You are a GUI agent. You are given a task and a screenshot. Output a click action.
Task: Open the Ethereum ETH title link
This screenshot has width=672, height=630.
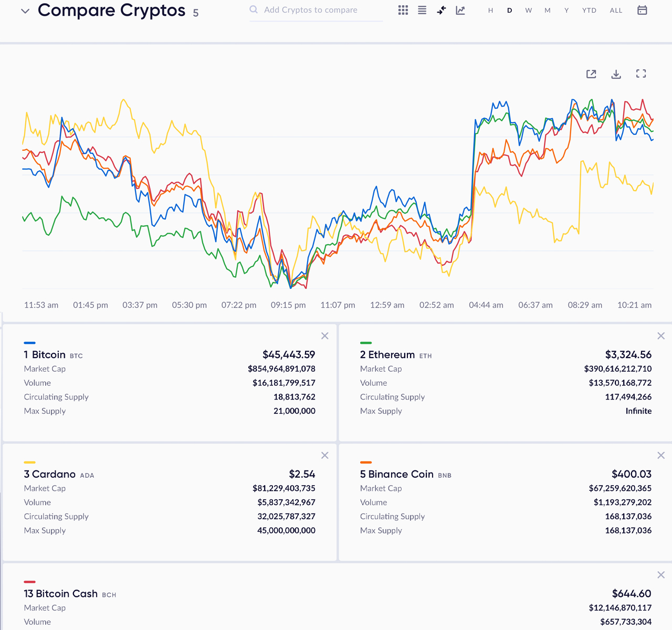(x=396, y=355)
